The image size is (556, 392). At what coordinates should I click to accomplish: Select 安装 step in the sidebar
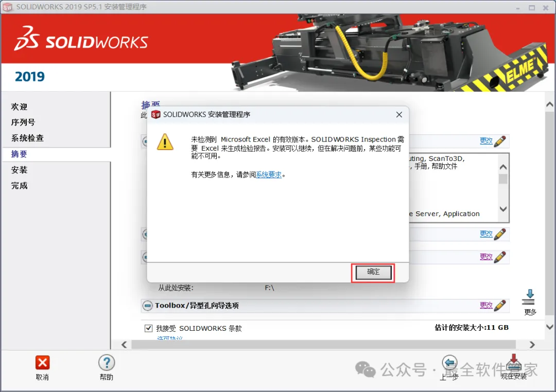[19, 170]
